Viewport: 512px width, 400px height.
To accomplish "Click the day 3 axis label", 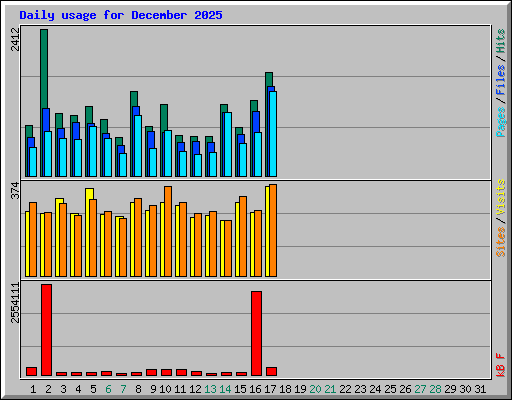I will pyautogui.click(x=63, y=389).
